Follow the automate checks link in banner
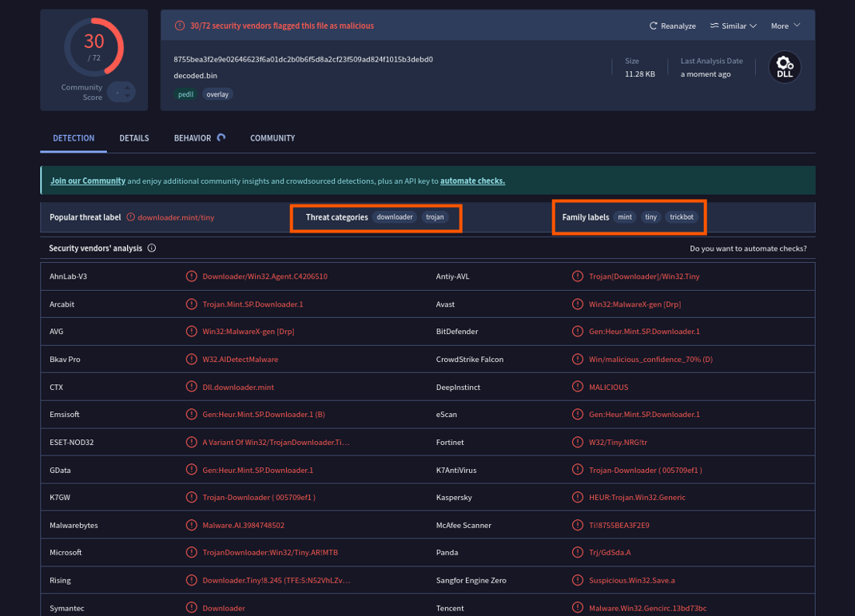 472,181
